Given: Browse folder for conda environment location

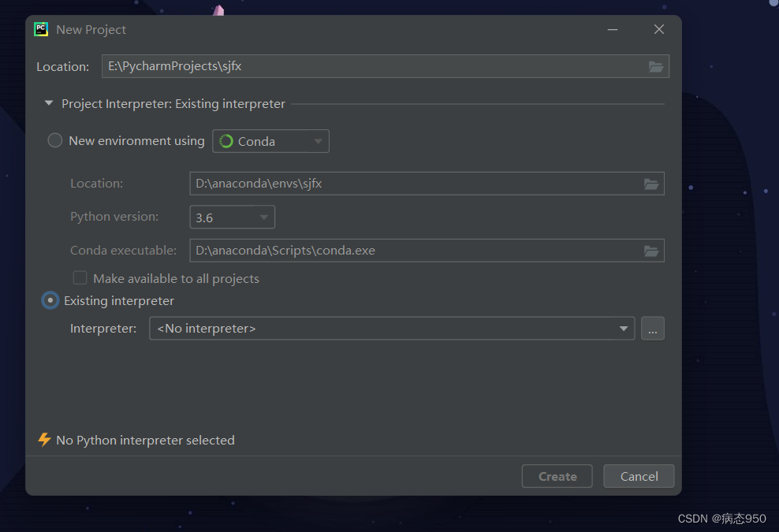Looking at the screenshot, I should click(650, 184).
